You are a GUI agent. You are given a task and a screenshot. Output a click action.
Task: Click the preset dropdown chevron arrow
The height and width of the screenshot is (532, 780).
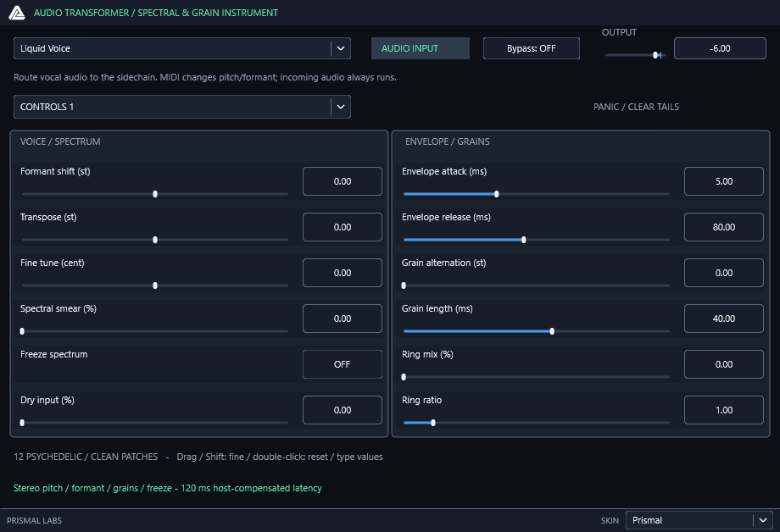[x=341, y=48]
